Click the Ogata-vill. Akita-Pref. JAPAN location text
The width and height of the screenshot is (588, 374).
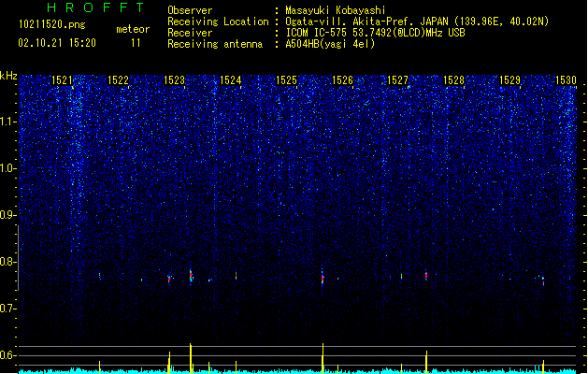click(x=417, y=22)
